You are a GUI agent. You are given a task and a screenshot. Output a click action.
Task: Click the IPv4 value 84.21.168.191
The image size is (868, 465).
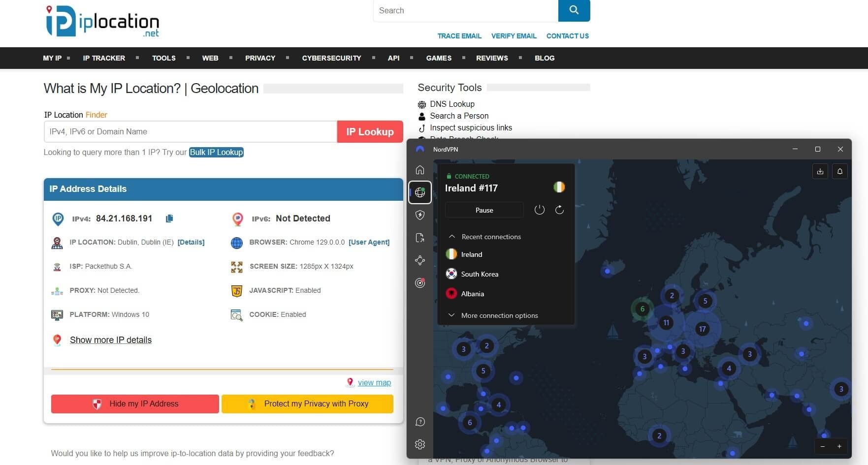coord(124,218)
